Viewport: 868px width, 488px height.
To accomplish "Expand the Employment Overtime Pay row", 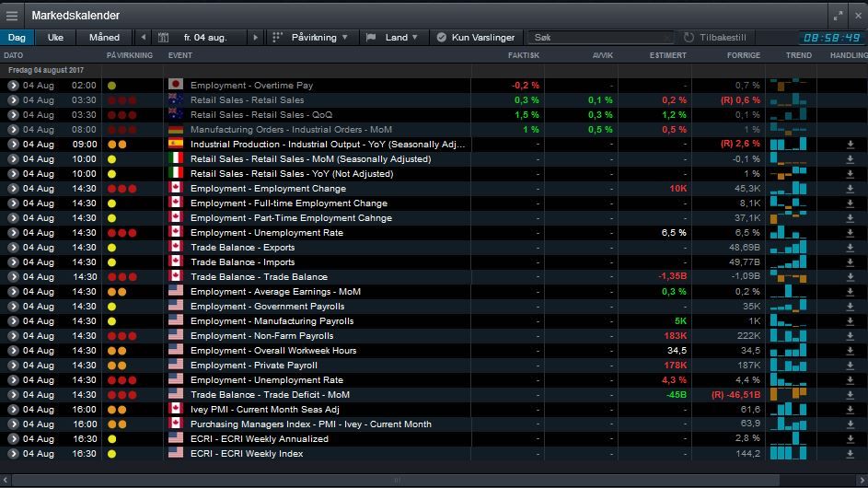I will pyautogui.click(x=13, y=86).
